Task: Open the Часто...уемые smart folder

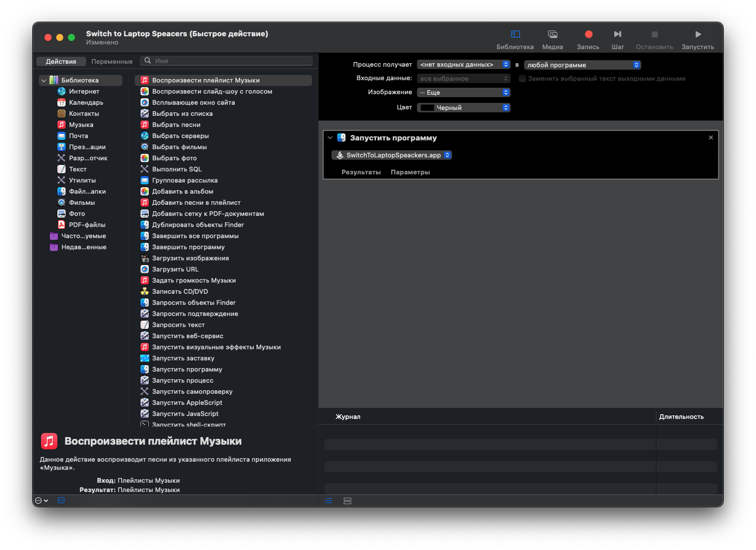Action: 83,236
